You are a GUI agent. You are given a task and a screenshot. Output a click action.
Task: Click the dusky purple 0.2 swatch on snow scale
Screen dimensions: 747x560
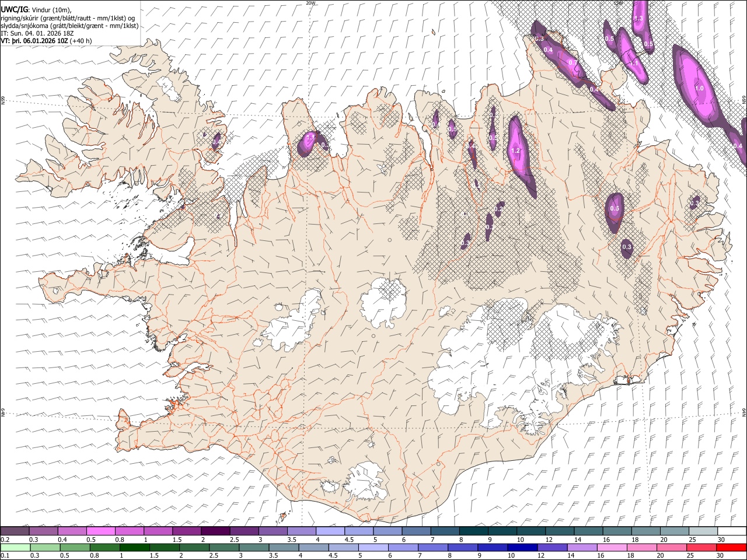point(15,531)
